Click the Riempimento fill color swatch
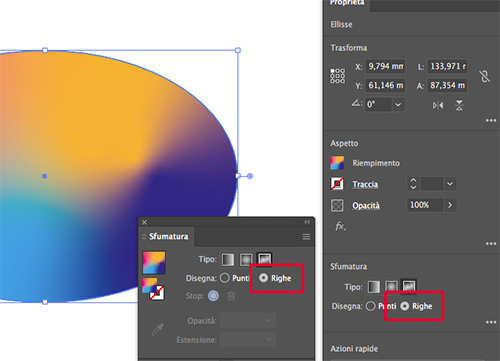 337,163
